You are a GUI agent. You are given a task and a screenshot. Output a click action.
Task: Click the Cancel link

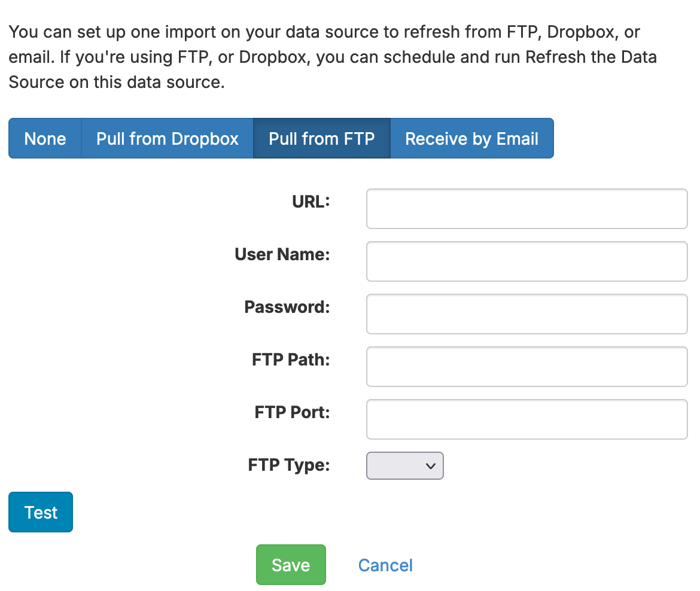(x=385, y=565)
